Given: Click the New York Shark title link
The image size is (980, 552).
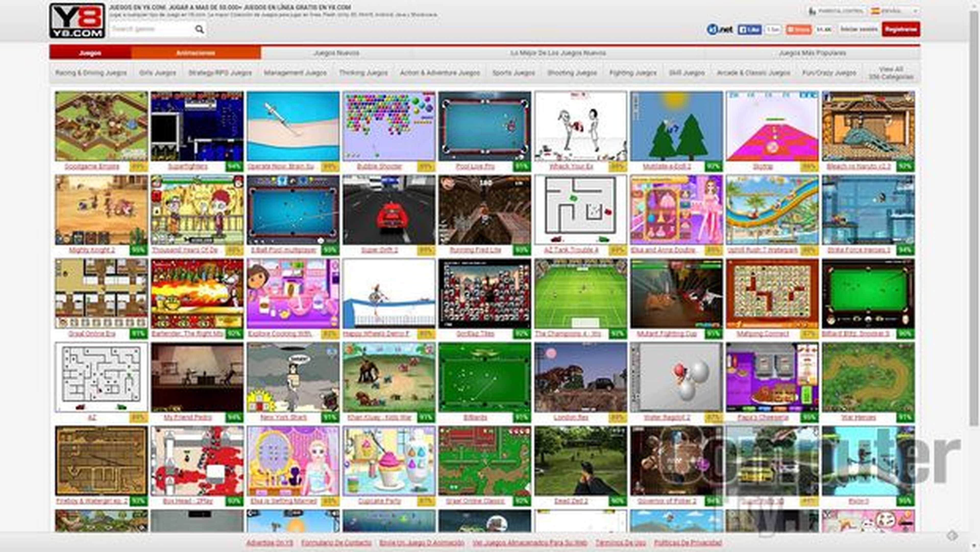Looking at the screenshot, I should pyautogui.click(x=284, y=418).
